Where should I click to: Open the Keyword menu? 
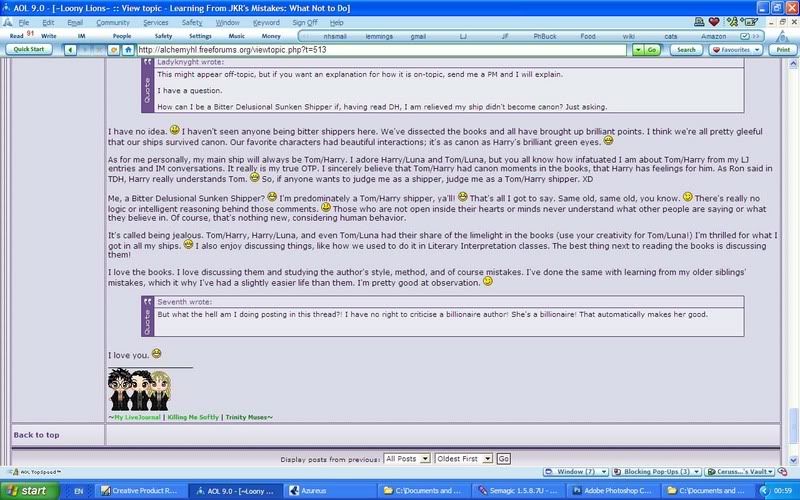tap(266, 22)
